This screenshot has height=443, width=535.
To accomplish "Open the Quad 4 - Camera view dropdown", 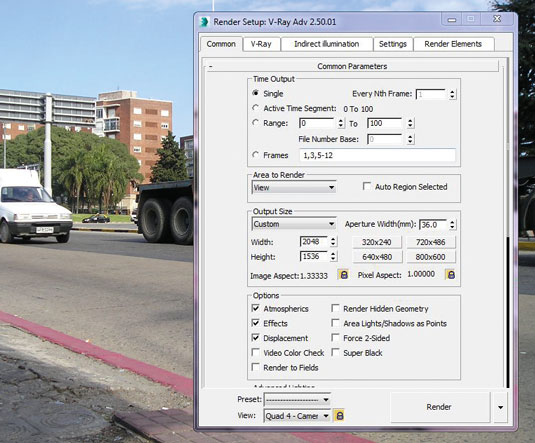I will pyautogui.click(x=297, y=416).
